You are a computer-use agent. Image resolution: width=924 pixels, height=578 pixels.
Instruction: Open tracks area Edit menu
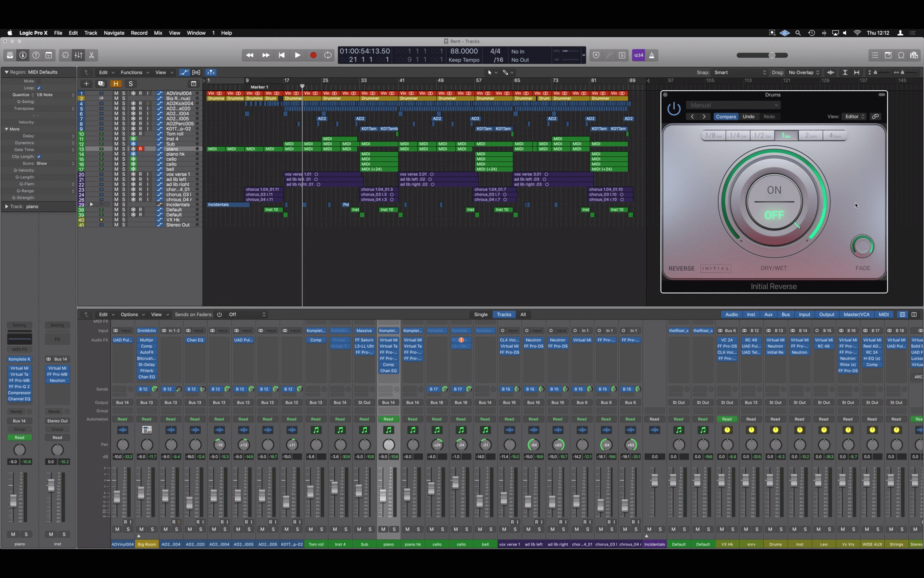click(106, 72)
